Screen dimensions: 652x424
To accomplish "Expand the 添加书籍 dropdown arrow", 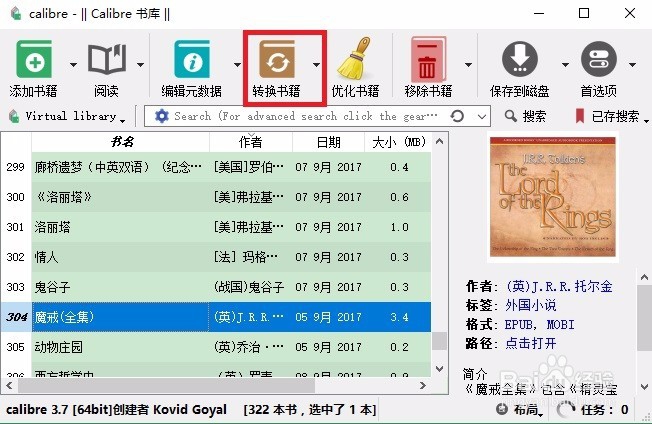I will [73, 64].
